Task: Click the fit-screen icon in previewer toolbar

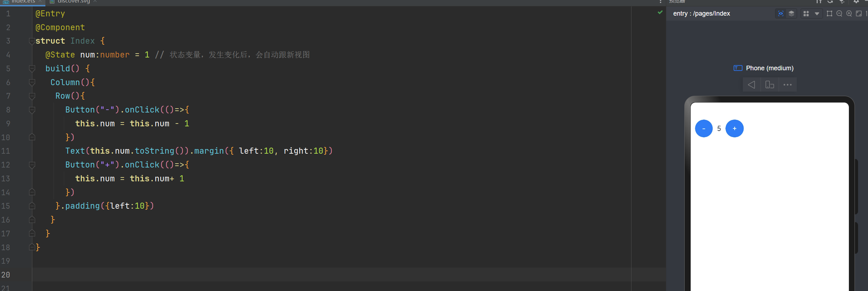Action: tap(859, 13)
